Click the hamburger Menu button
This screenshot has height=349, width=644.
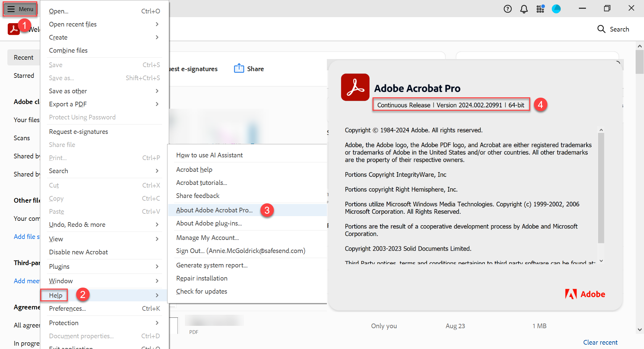pos(20,9)
